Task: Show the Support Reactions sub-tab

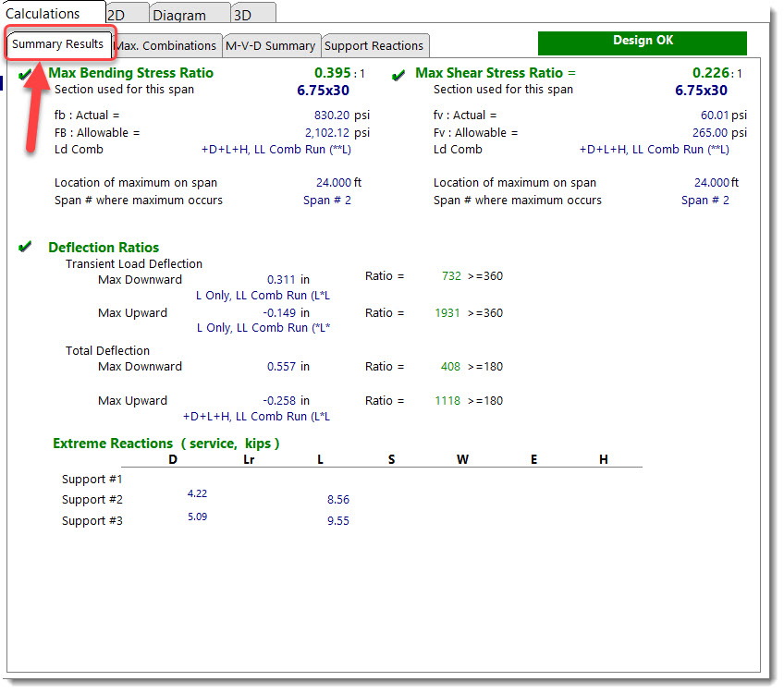Action: click(x=374, y=45)
